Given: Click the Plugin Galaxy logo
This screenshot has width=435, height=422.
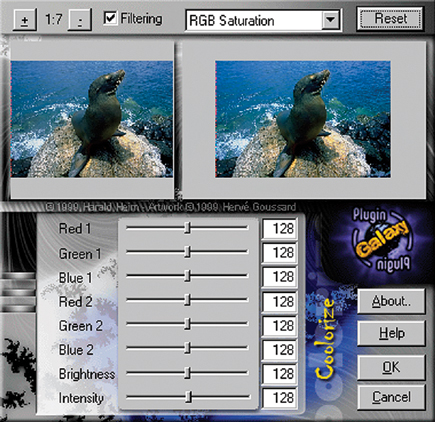Looking at the screenshot, I should tap(381, 240).
